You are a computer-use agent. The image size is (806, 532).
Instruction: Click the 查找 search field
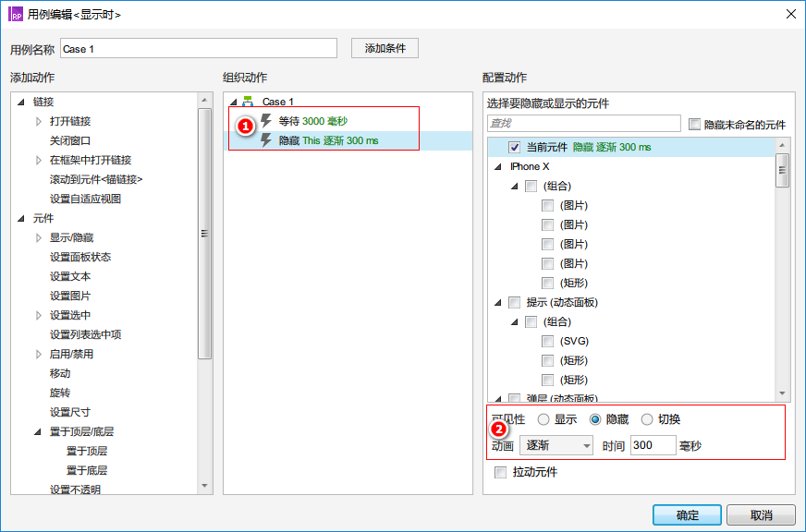[x=583, y=123]
